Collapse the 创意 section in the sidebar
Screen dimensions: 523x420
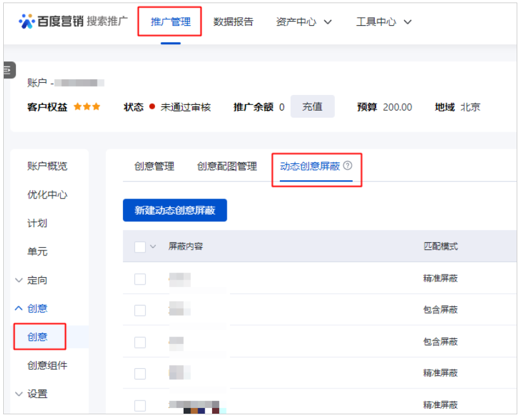(20, 308)
